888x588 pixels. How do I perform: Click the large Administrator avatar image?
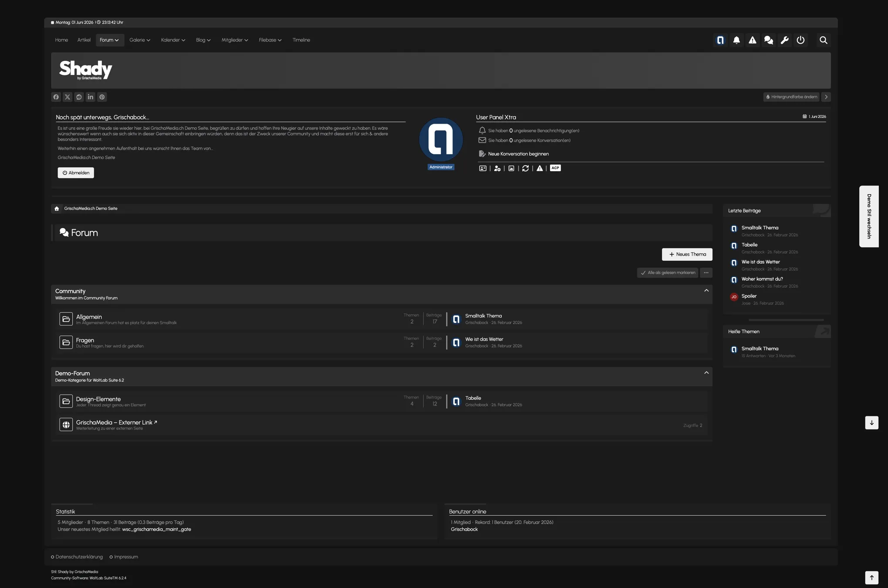click(x=441, y=140)
